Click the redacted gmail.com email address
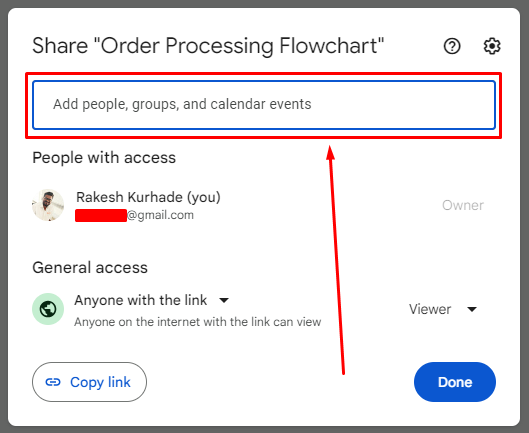The image size is (529, 433). pyautogui.click(x=134, y=215)
